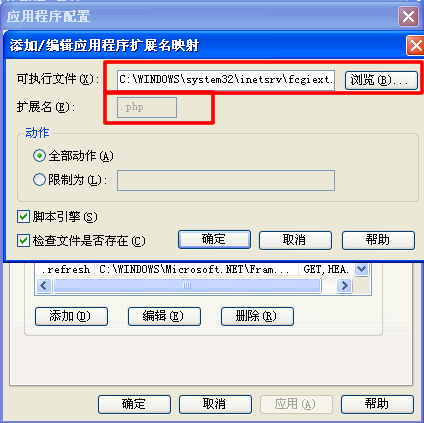Click the list's scroll down arrow
424x423 pixels.
point(362,269)
